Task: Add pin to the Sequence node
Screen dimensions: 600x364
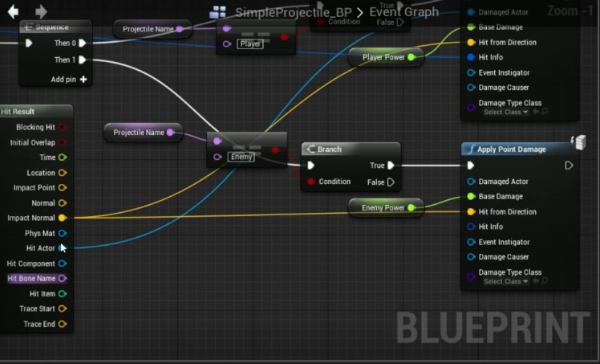Action: point(69,79)
